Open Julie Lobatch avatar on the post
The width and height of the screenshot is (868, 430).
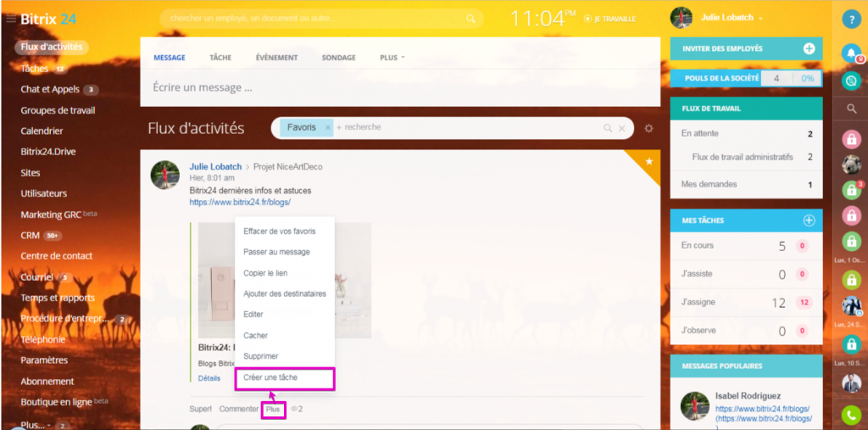[x=165, y=175]
